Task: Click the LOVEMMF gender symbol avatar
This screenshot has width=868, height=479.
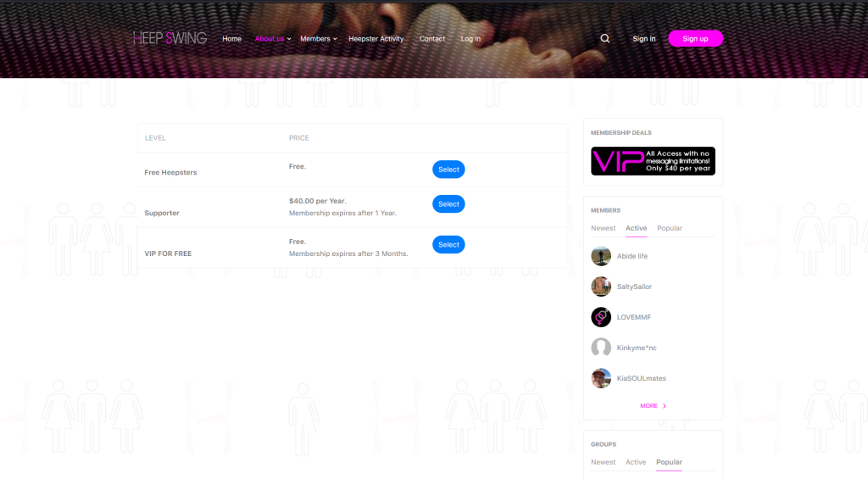Action: coord(601,317)
